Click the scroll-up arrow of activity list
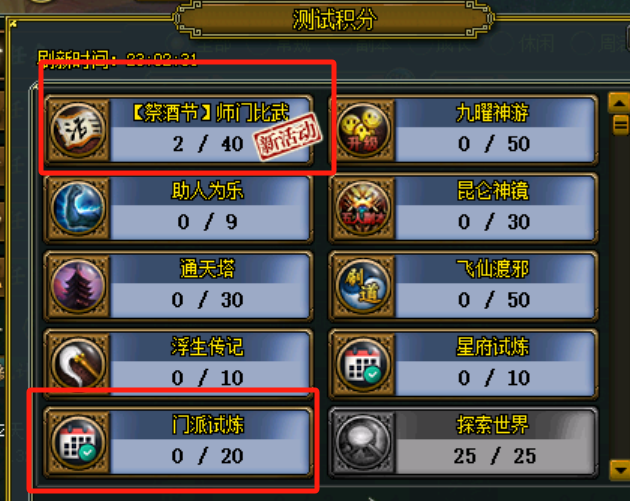The height and width of the screenshot is (501, 630). coord(619,103)
